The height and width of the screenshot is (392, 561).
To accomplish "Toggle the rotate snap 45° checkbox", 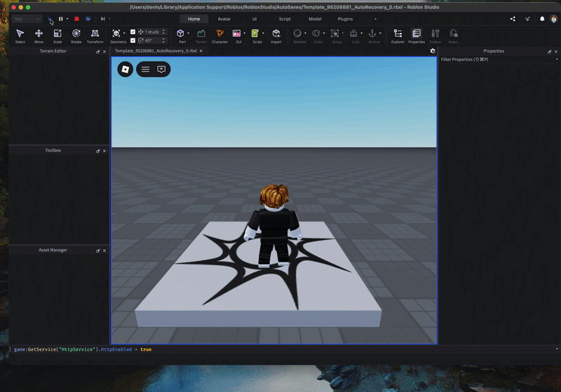I will 133,41.
